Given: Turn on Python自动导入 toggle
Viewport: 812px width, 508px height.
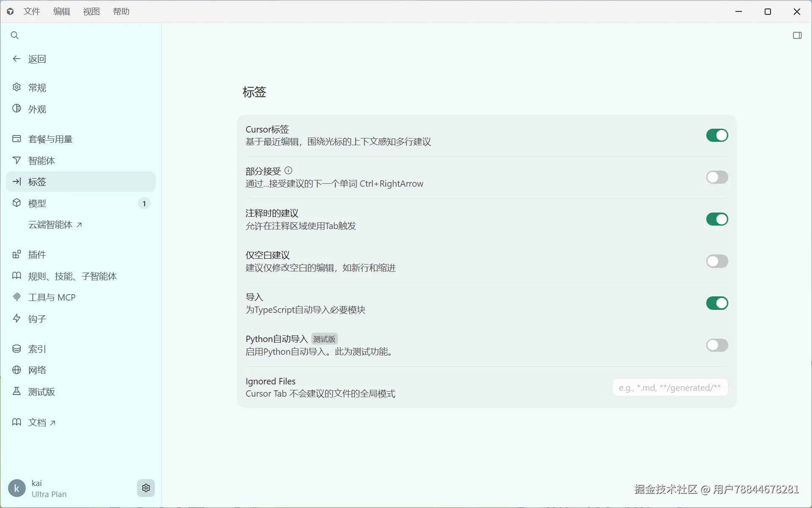Looking at the screenshot, I should [x=717, y=345].
